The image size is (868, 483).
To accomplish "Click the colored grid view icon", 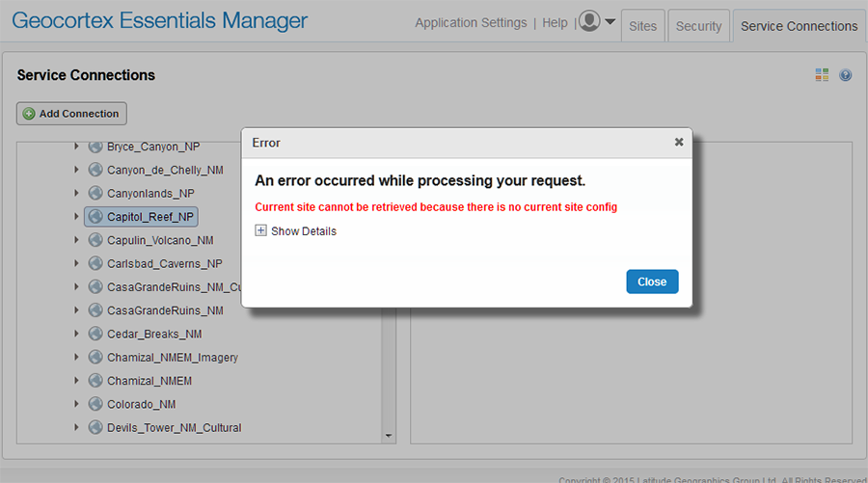I will (822, 74).
